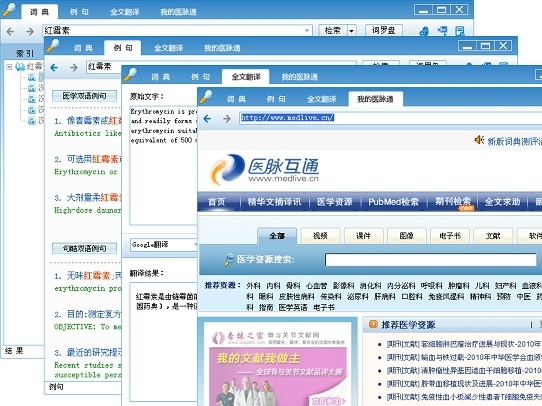Image resolution: width=542 pixels, height=406 pixels.
Task: Click the orange icon beside 推荐医学资源 header
Action: [x=373, y=324]
